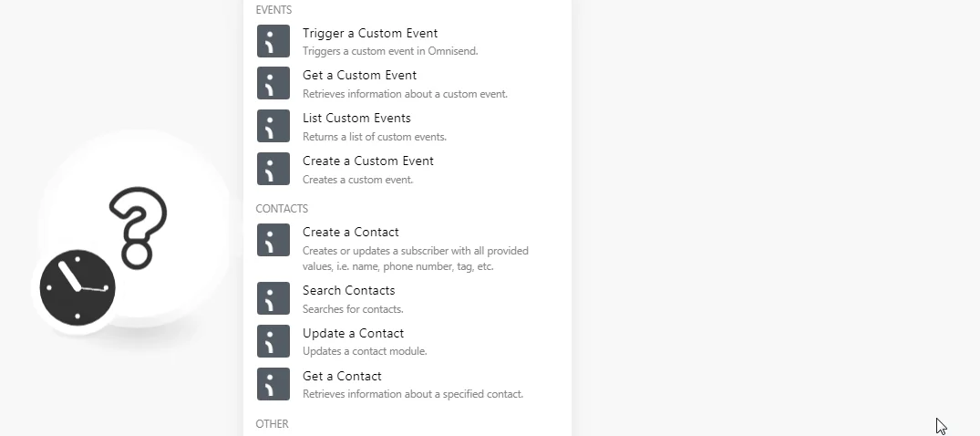
Task: Click the Omnisend icon beside Search Contacts
Action: click(x=273, y=298)
